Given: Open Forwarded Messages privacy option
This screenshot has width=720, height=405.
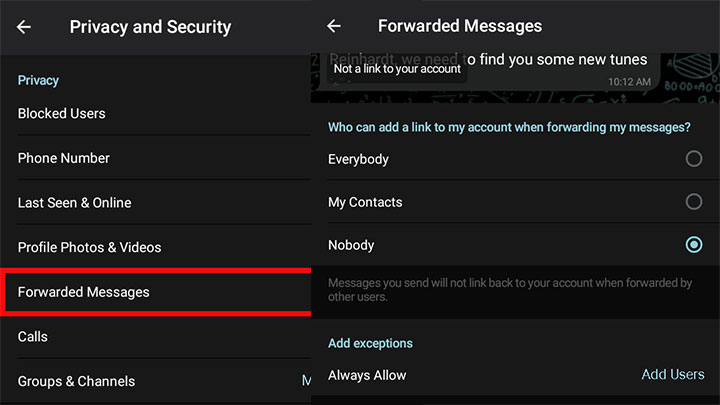Looking at the screenshot, I should coord(156,292).
